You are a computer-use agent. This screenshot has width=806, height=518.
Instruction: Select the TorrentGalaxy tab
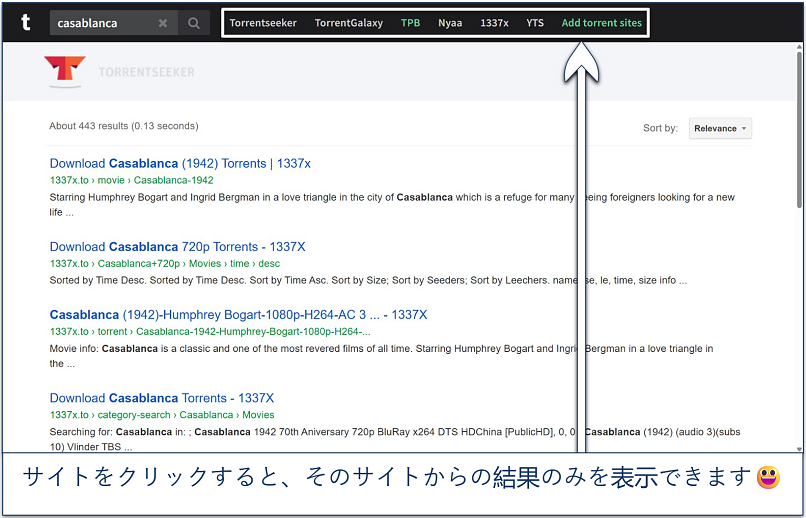tap(348, 23)
